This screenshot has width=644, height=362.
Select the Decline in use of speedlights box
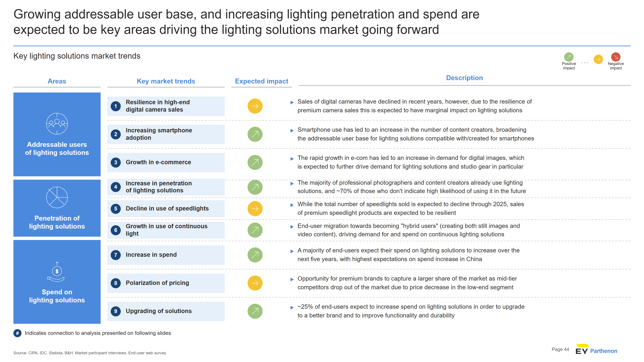coord(166,209)
